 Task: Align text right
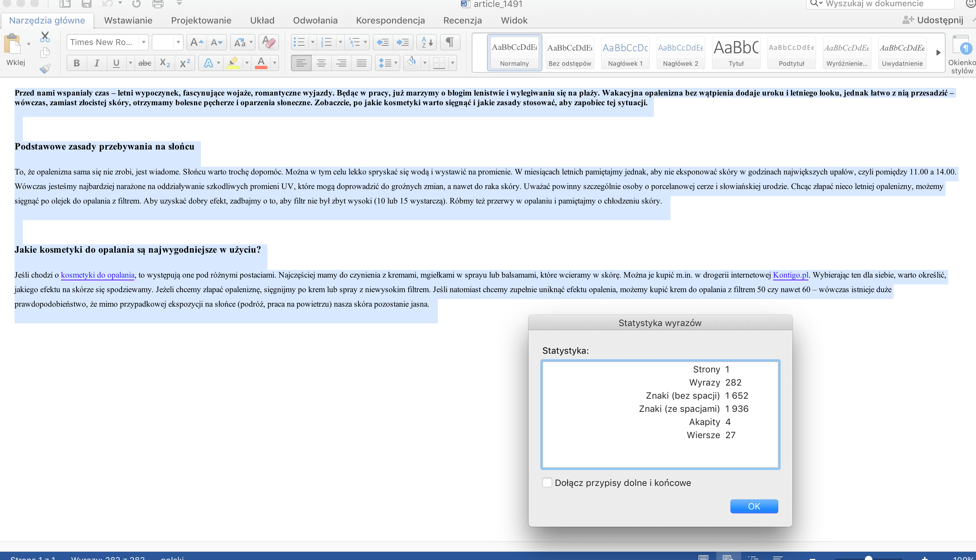(x=341, y=63)
